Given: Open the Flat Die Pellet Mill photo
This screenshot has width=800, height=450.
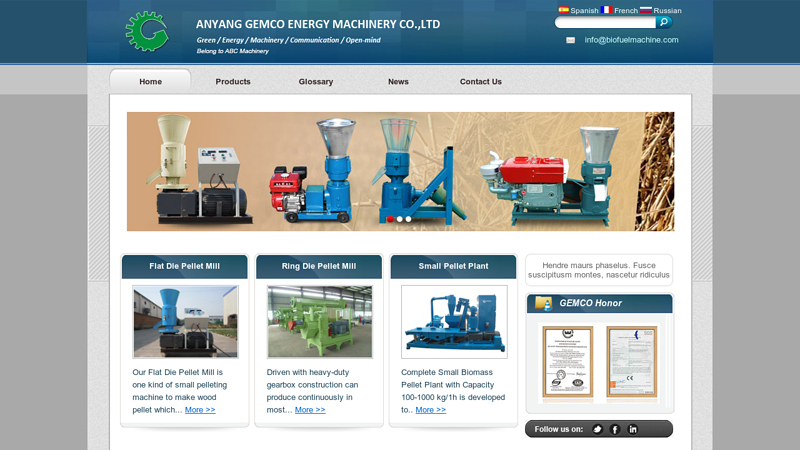Looking at the screenshot, I should [185, 321].
